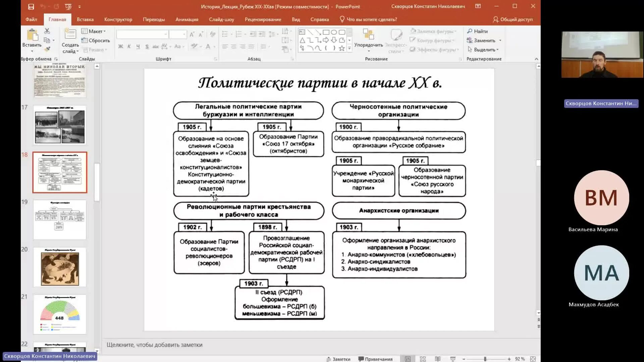Click the Cut scissors icon

click(x=47, y=31)
